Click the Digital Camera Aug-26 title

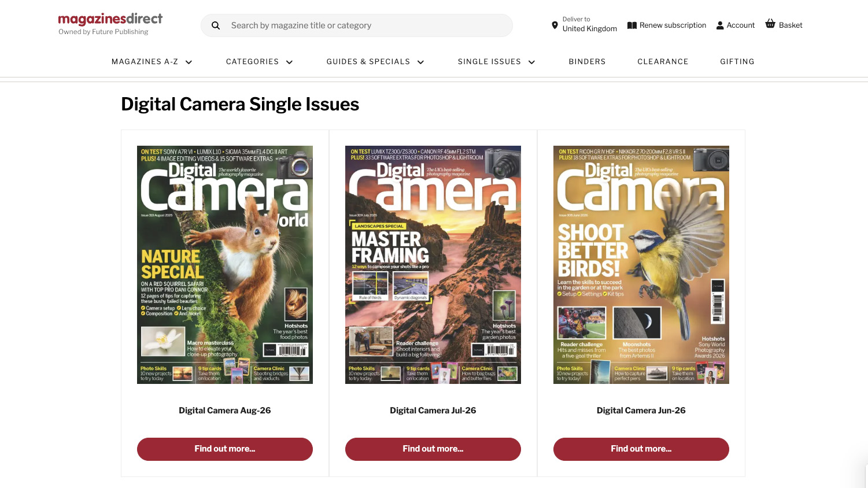(x=225, y=411)
